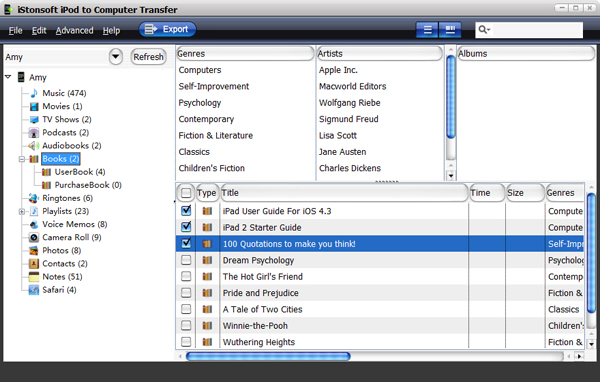
Task: Open the File menu
Action: click(15, 31)
